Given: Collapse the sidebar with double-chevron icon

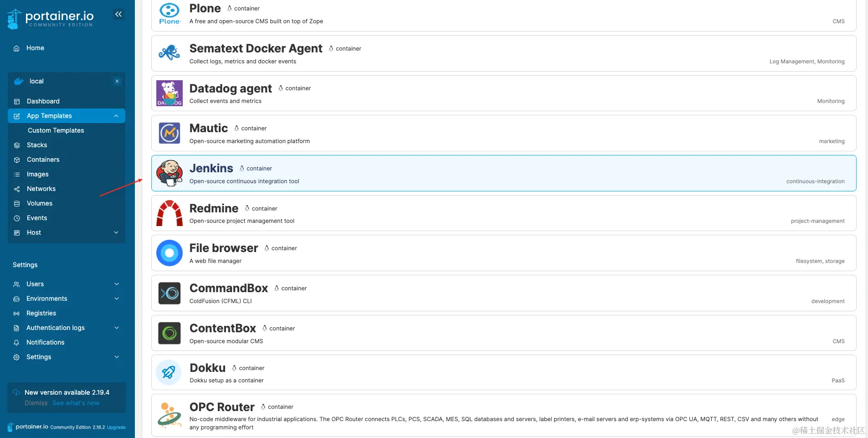Looking at the screenshot, I should pos(118,14).
